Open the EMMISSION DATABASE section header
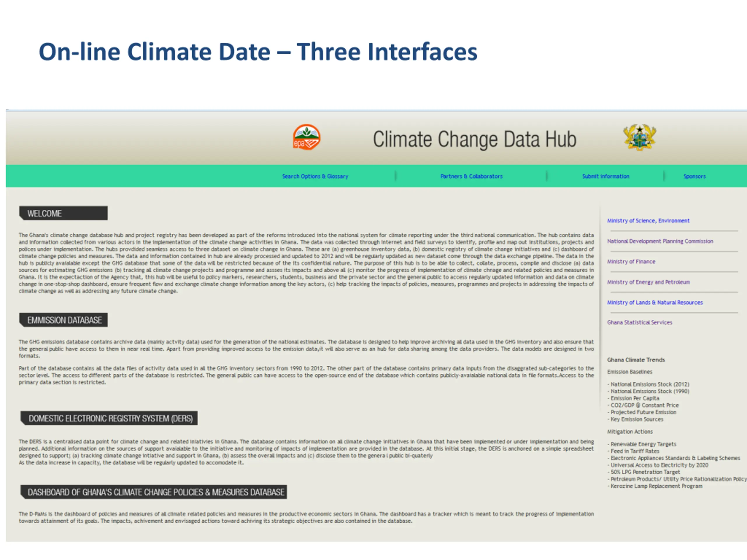 click(x=64, y=320)
